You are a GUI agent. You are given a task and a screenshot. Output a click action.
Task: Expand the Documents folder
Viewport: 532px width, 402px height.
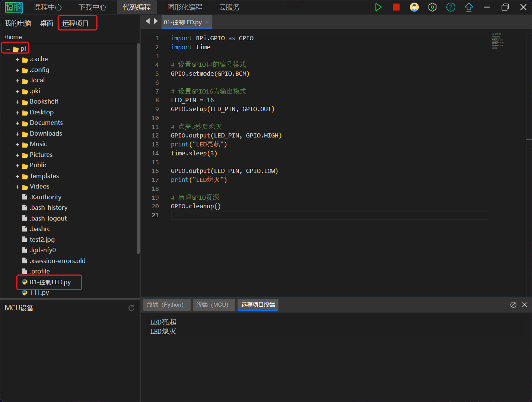point(17,123)
